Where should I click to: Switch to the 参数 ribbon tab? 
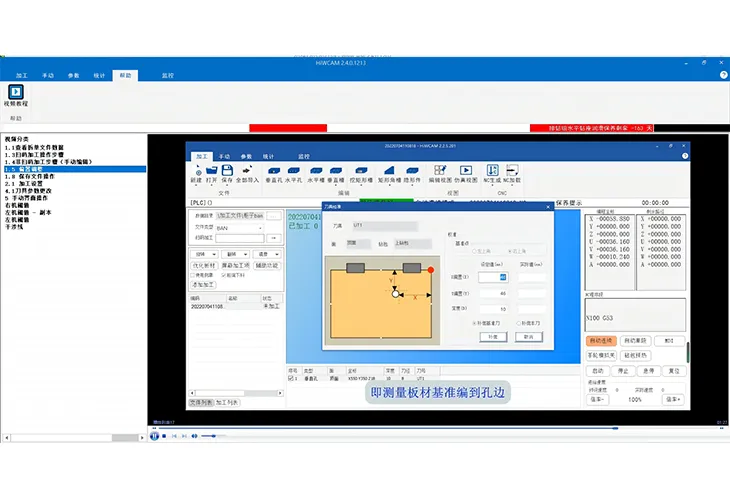74,75
